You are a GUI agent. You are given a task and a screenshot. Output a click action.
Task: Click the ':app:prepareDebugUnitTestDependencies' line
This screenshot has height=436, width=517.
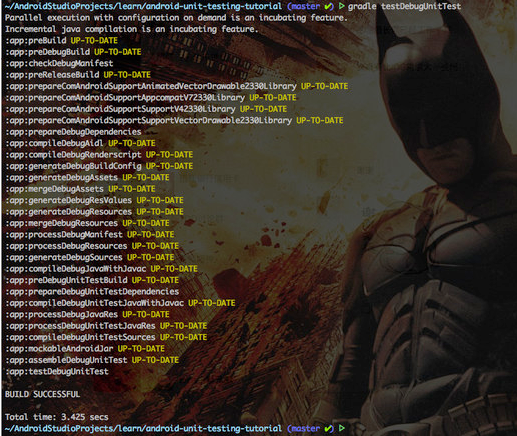(x=92, y=291)
